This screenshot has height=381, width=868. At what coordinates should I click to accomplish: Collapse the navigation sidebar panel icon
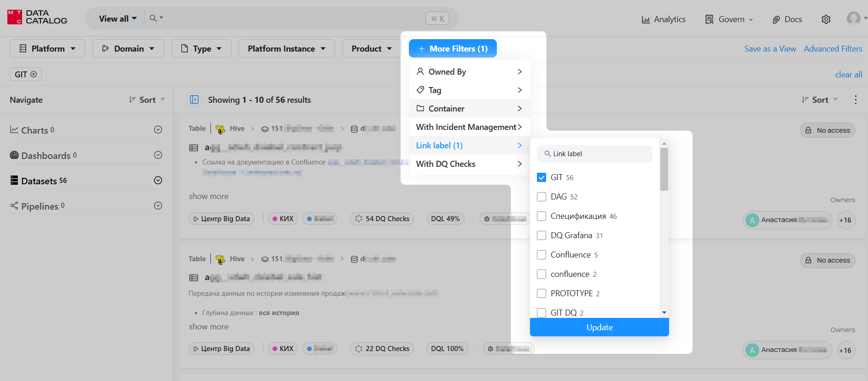(x=194, y=100)
